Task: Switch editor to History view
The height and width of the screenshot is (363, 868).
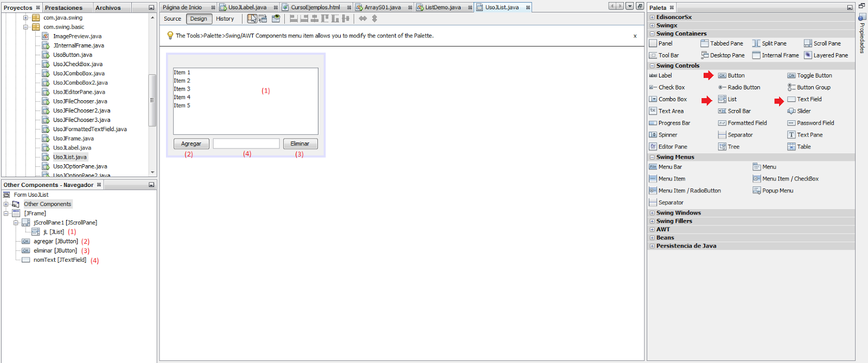Action: (x=225, y=18)
